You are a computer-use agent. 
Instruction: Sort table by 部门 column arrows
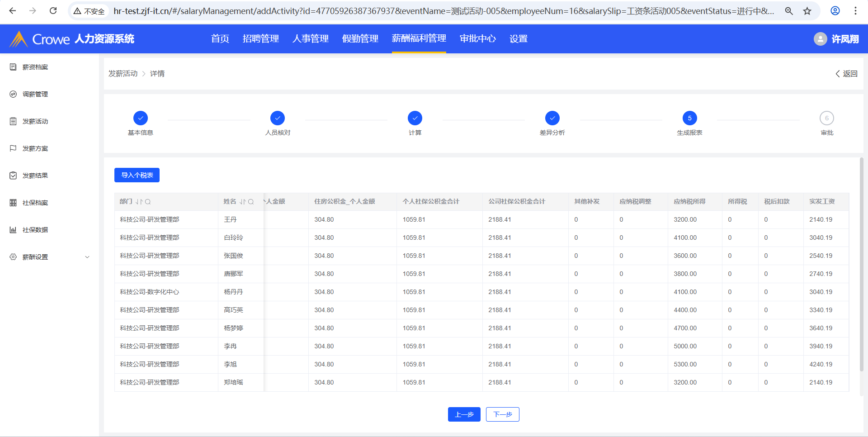139,202
